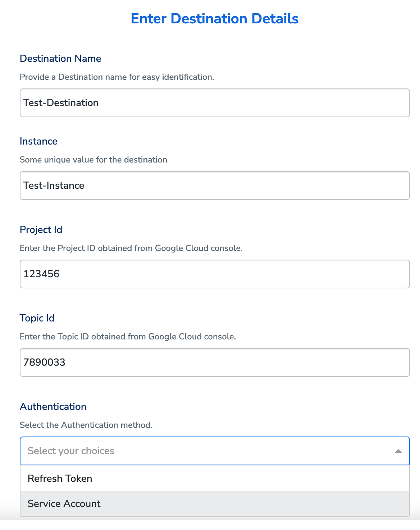The height and width of the screenshot is (530, 420).
Task: Click the 'Google Cloud console' text under Project Id
Action: click(198, 248)
